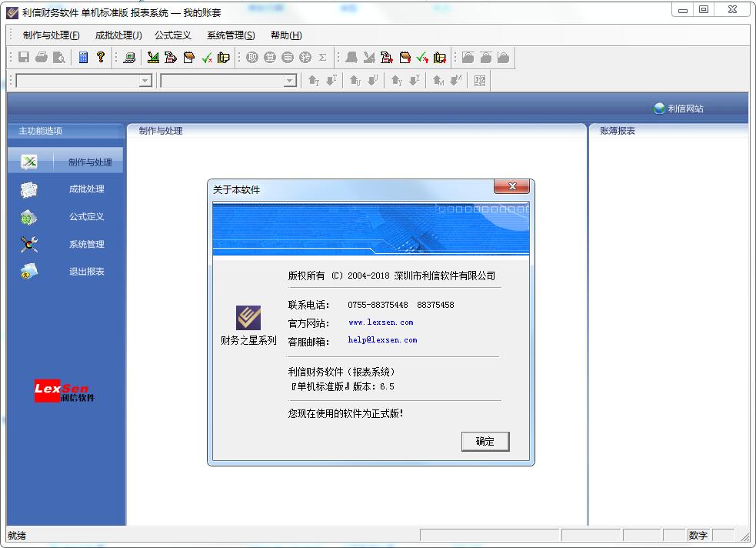Click the gray bell toolbar icon
The height and width of the screenshot is (548, 756).
351,58
